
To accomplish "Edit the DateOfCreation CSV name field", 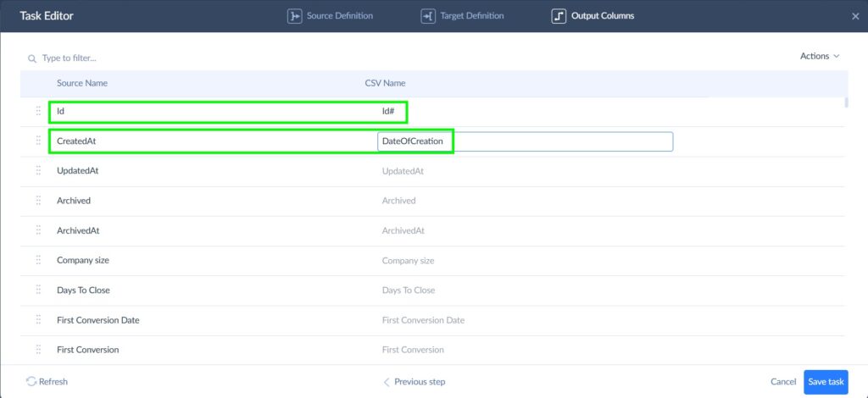I will (525, 141).
